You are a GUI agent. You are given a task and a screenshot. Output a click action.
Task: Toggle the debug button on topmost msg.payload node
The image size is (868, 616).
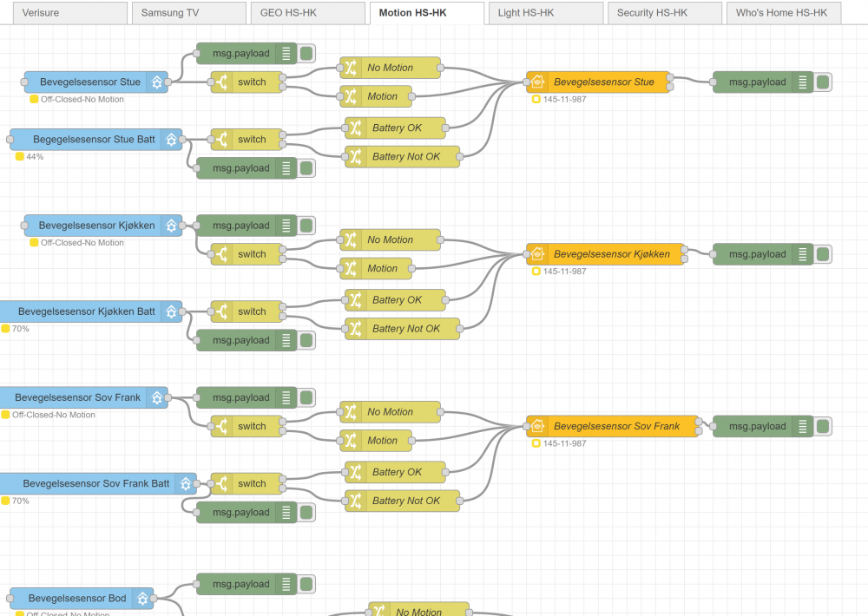point(306,54)
